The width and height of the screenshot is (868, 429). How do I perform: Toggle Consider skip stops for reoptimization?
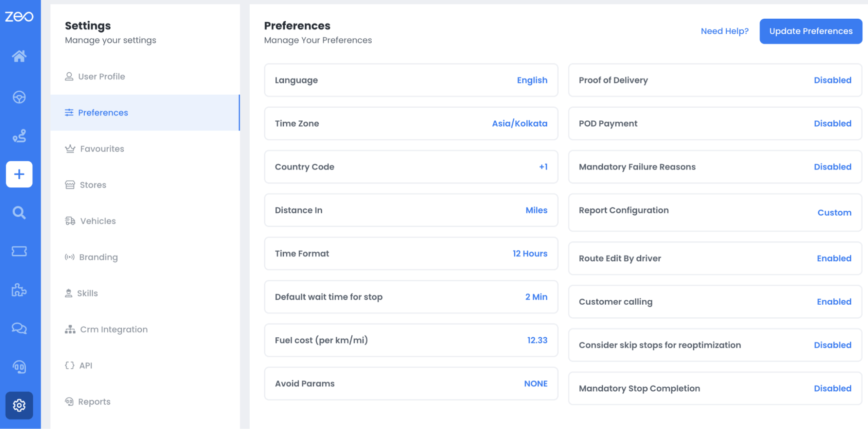(x=832, y=345)
